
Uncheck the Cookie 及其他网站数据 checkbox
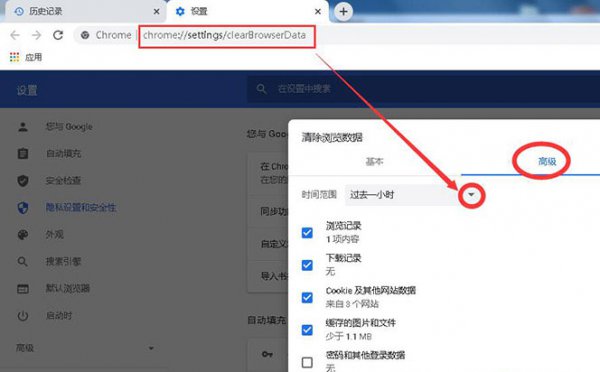307,298
